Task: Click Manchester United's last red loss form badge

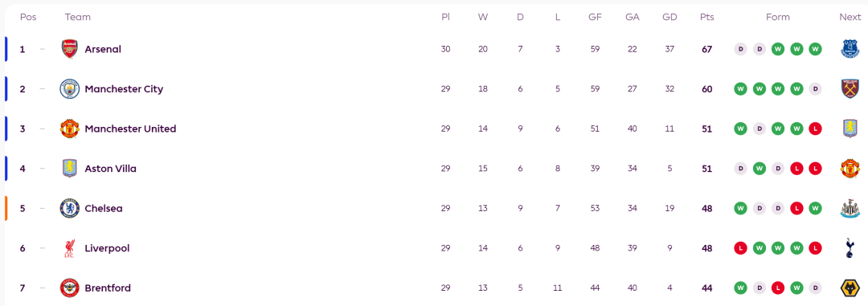Action: tap(815, 129)
